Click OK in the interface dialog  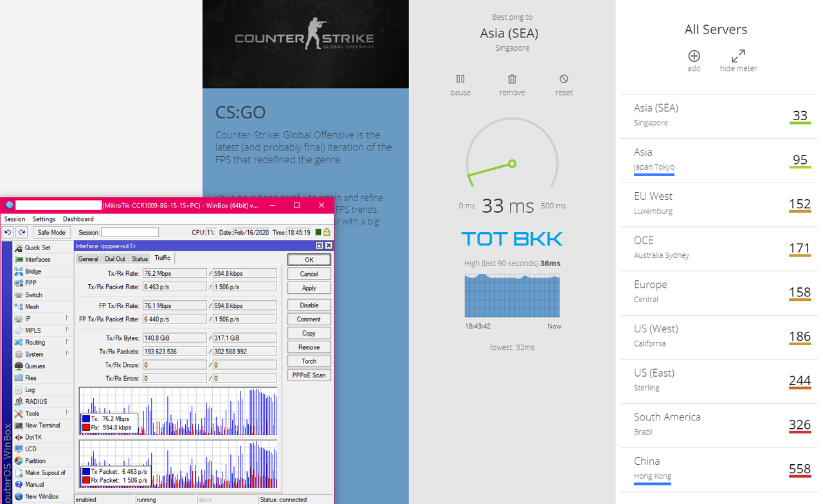click(309, 260)
